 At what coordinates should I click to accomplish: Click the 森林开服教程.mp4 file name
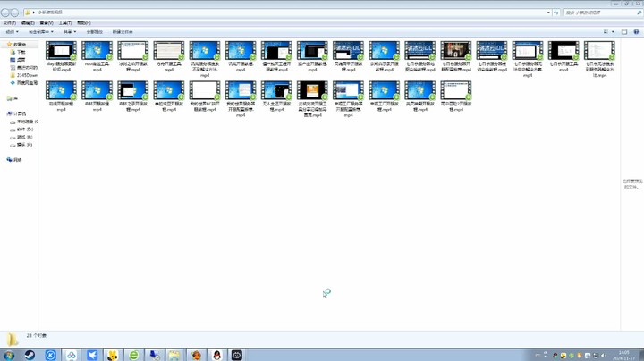pos(97,106)
